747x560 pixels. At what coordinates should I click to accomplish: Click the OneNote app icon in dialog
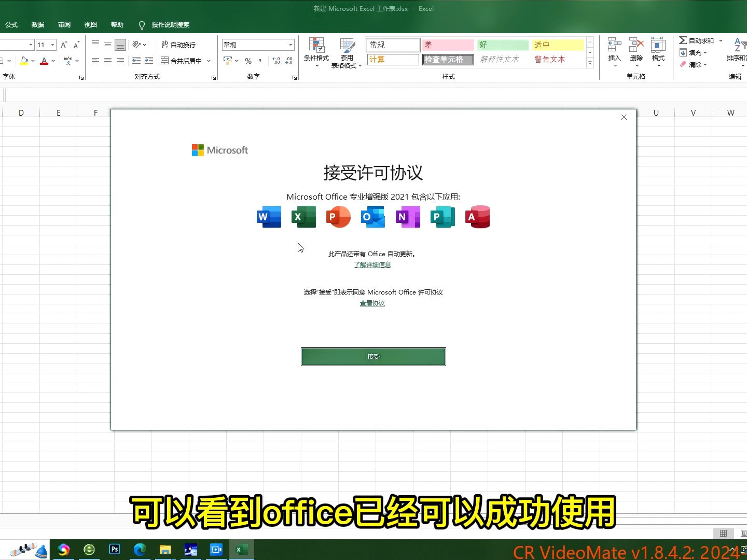(408, 217)
